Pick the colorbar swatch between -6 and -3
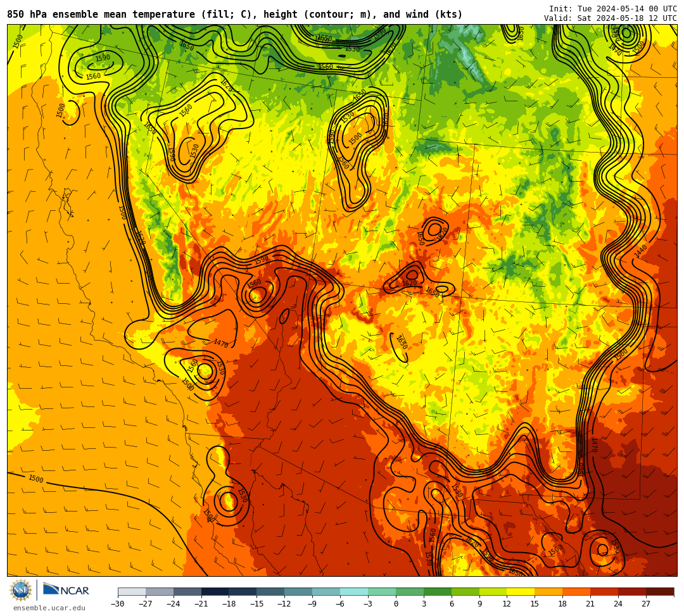The width and height of the screenshot is (684, 616). (x=354, y=591)
